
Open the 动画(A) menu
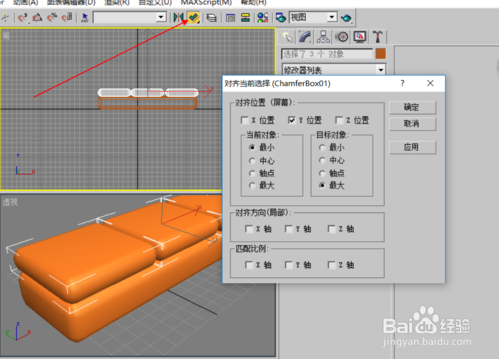click(x=25, y=3)
